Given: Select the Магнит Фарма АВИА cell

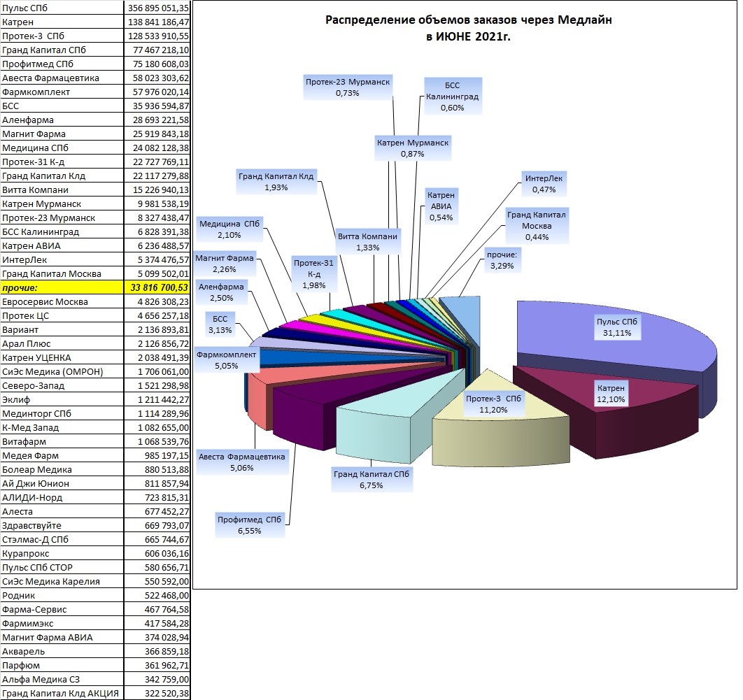Looking at the screenshot, I should 62,637.
